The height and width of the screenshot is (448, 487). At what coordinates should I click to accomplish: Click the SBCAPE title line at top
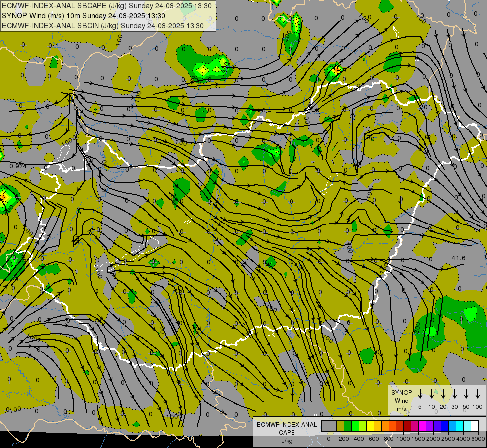[107, 6]
